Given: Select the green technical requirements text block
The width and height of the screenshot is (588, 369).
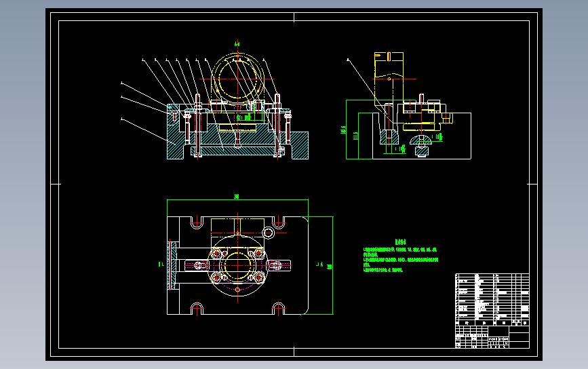Looking at the screenshot, I should 401,256.
